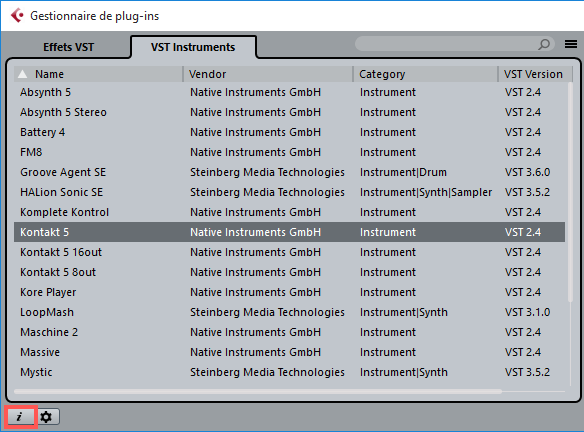Pick Absynth 5 Stereo from the list
This screenshot has width=584, height=432.
289,112
